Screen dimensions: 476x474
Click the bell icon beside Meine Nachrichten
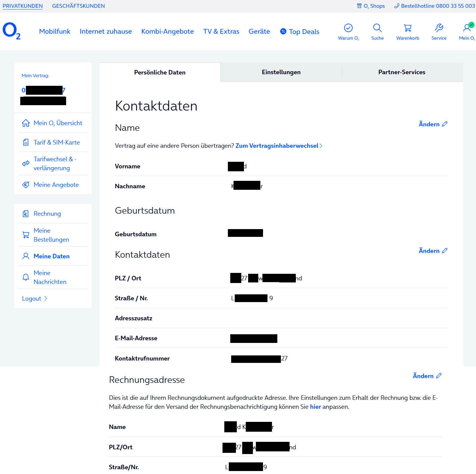pyautogui.click(x=26, y=277)
